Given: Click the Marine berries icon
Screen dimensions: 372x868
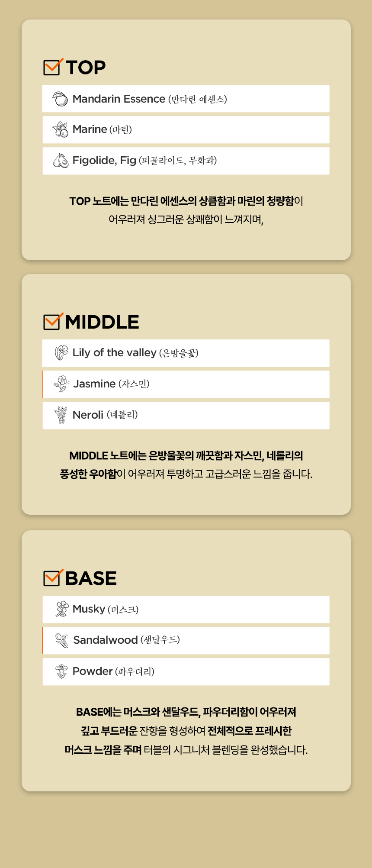Looking at the screenshot, I should [60, 129].
